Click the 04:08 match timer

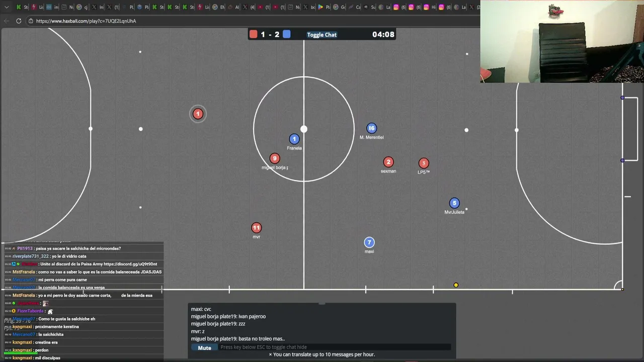(383, 34)
